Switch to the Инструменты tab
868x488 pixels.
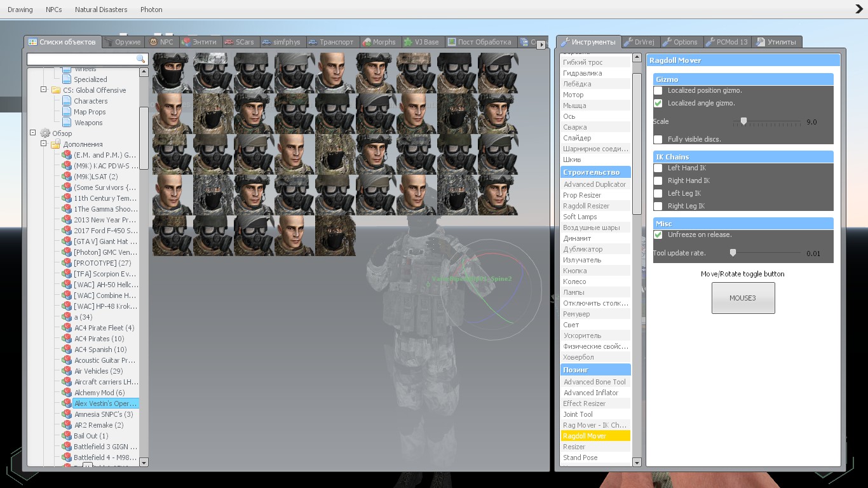point(588,42)
